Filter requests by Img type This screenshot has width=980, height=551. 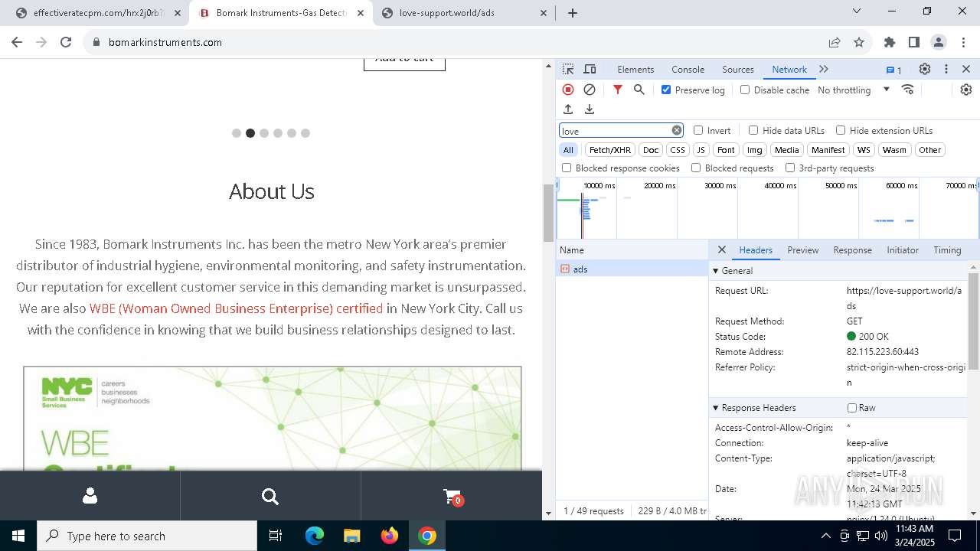point(755,150)
